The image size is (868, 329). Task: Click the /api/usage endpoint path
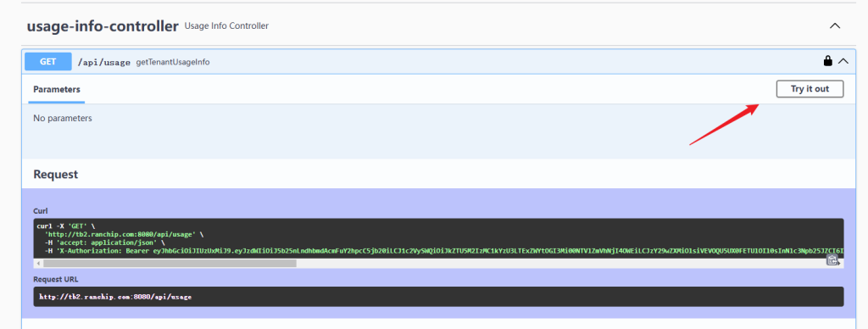pyautogui.click(x=103, y=62)
